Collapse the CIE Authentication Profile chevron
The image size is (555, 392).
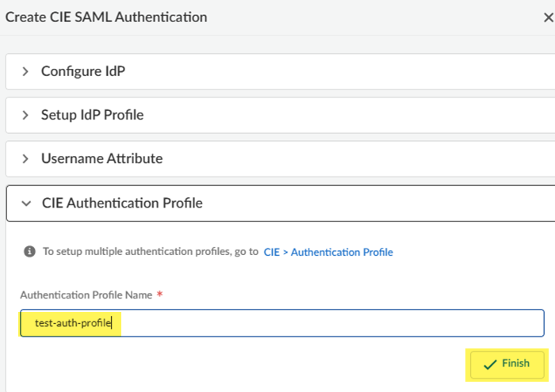click(x=25, y=204)
